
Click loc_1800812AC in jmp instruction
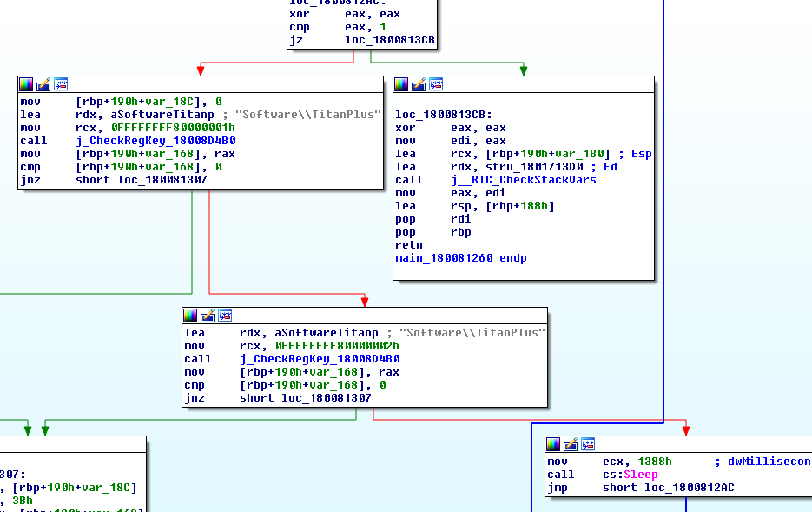(690, 488)
